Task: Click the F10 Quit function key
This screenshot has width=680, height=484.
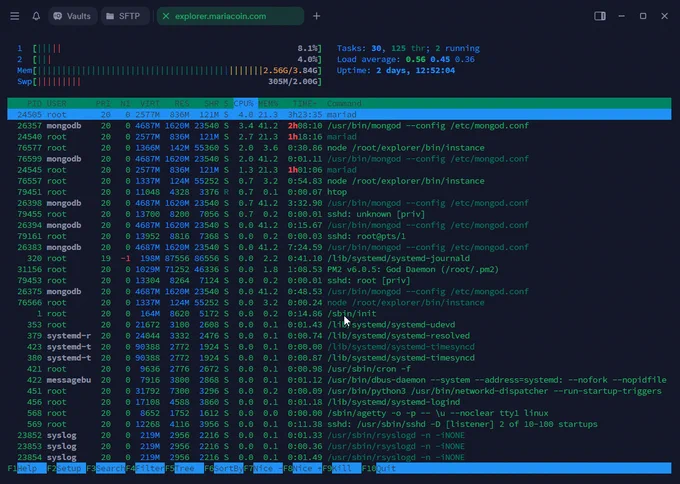Action: pyautogui.click(x=381, y=468)
